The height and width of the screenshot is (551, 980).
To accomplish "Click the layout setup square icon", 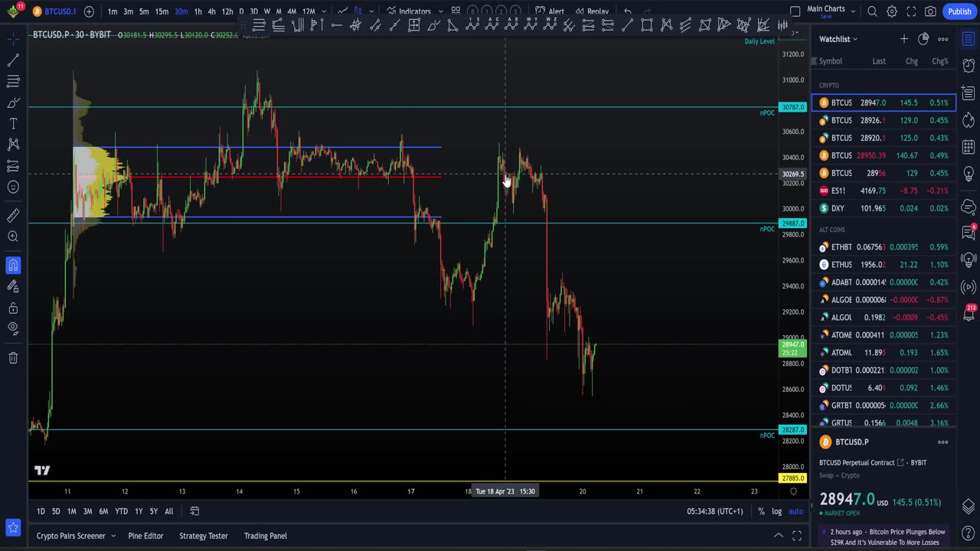I will point(795,11).
